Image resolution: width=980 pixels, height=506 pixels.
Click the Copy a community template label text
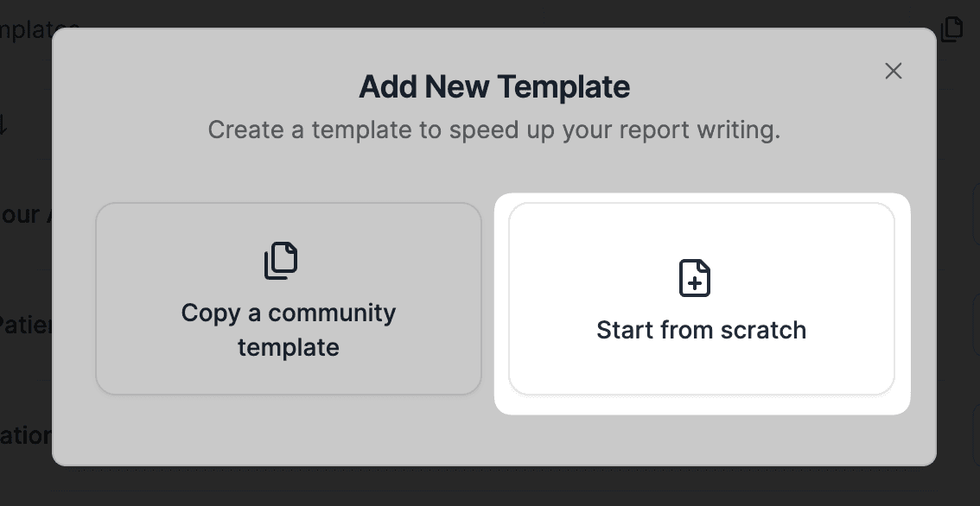point(288,330)
